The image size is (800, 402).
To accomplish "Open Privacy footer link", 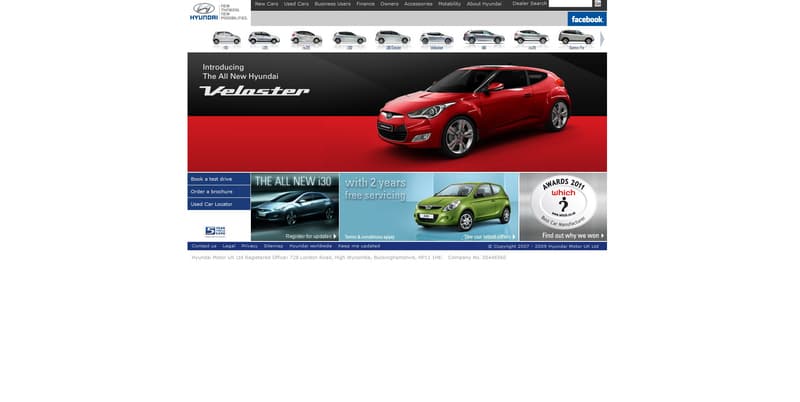I will point(249,246).
